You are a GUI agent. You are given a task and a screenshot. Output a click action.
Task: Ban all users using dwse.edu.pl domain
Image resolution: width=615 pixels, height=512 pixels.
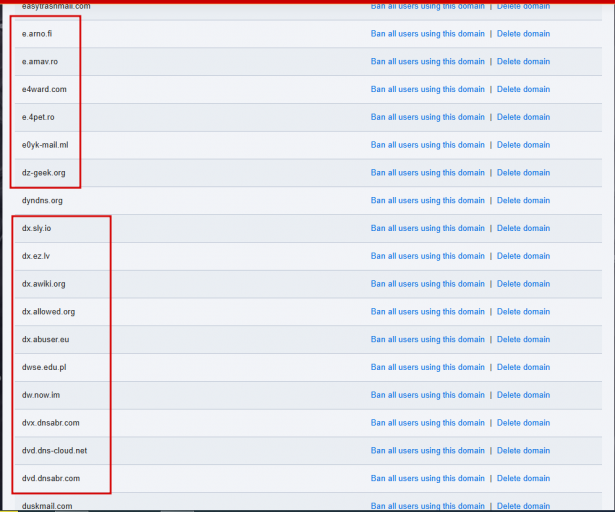pos(428,368)
